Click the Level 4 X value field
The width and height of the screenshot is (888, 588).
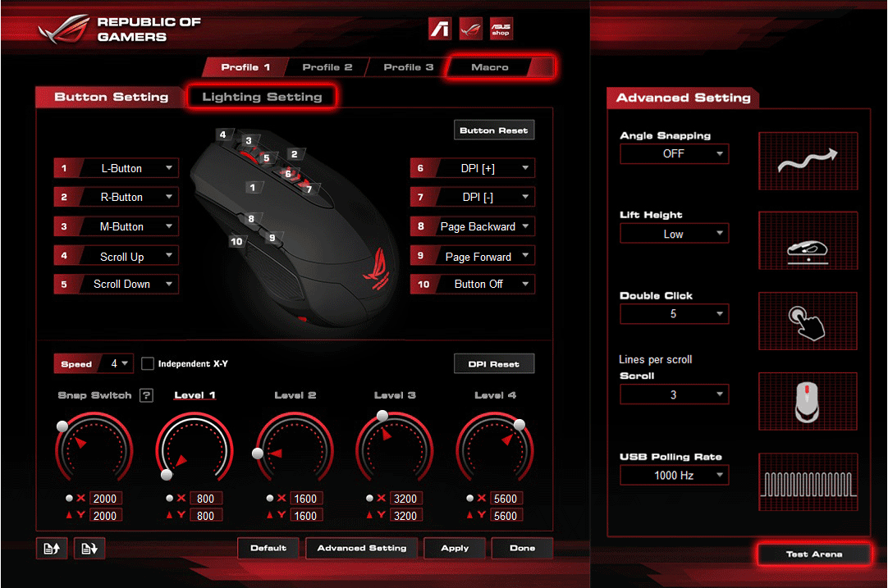pyautogui.click(x=505, y=499)
